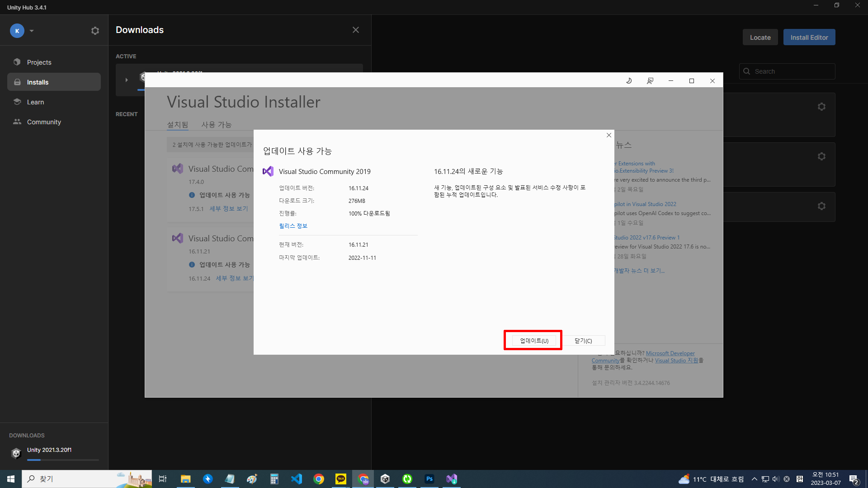
Task: Open the 릴리스 정보 release notes link
Action: (x=293, y=226)
